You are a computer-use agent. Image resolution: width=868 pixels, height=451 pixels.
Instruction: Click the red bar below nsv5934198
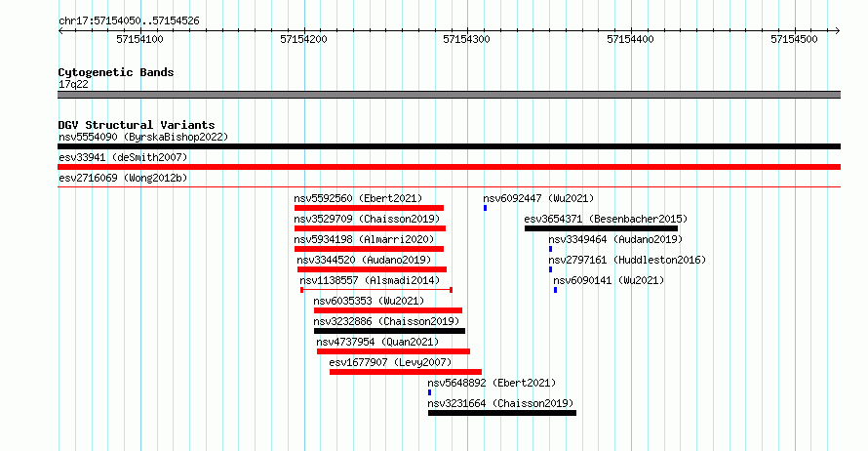tap(369, 249)
